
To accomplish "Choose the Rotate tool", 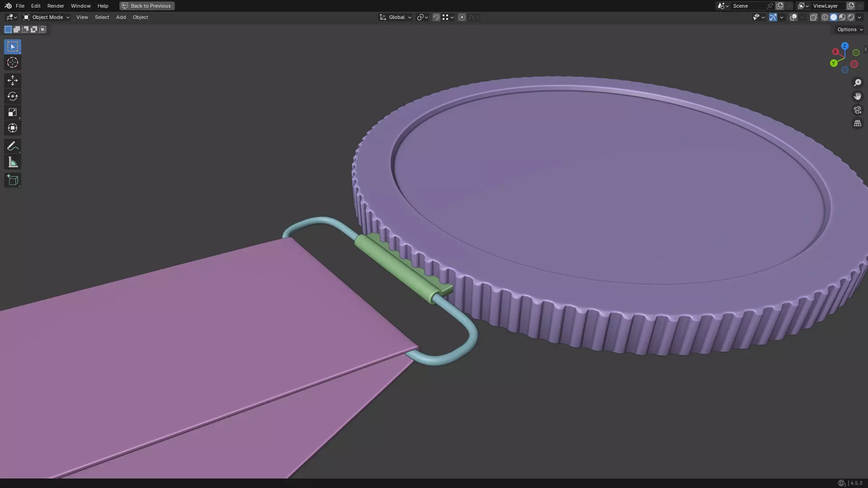I will (13, 96).
